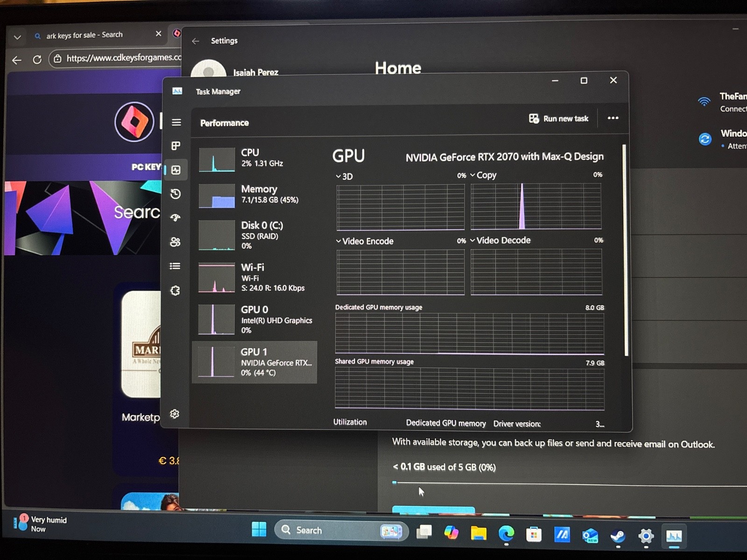Click the Wi-Fi icon in Settings home
747x560 pixels.
click(704, 101)
